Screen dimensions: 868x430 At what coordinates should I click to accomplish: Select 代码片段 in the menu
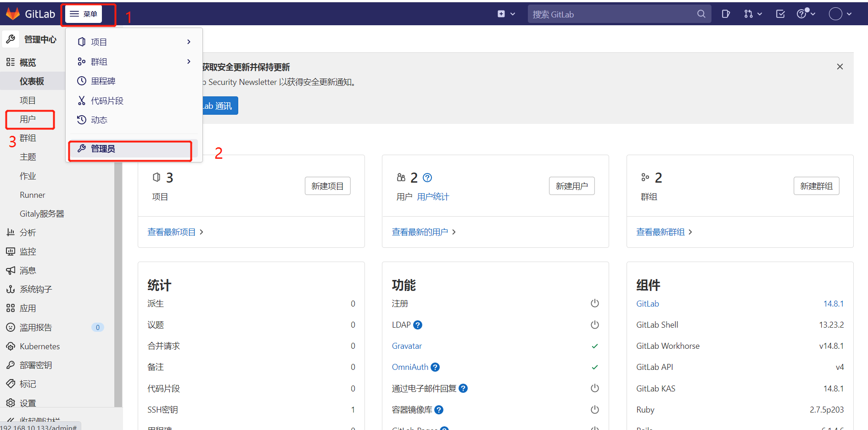click(x=134, y=101)
